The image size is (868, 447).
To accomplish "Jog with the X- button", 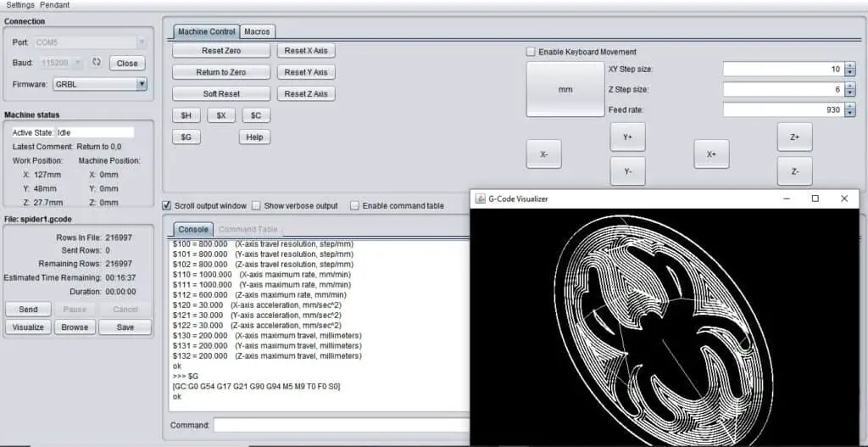I will [x=543, y=154].
